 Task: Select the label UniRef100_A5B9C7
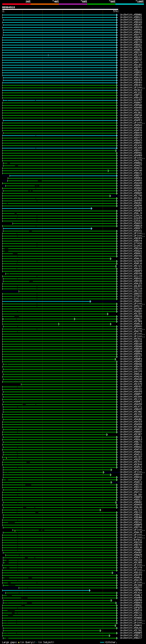[131, 228]
